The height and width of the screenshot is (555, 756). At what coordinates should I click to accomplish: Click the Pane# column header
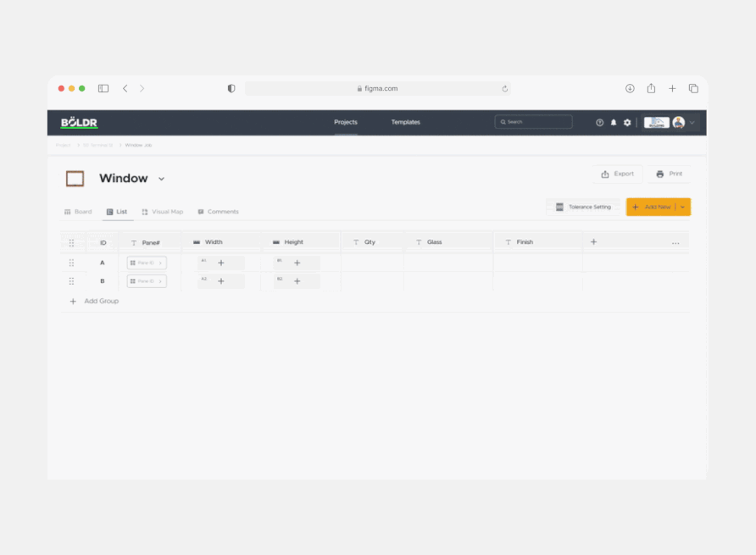pyautogui.click(x=150, y=243)
